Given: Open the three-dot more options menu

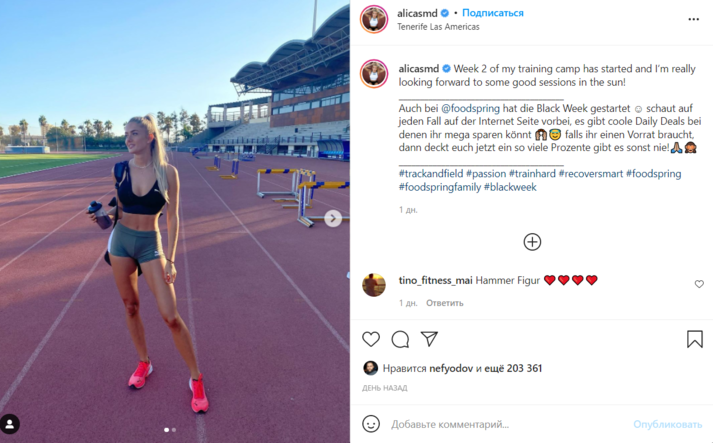Looking at the screenshot, I should pyautogui.click(x=693, y=19).
